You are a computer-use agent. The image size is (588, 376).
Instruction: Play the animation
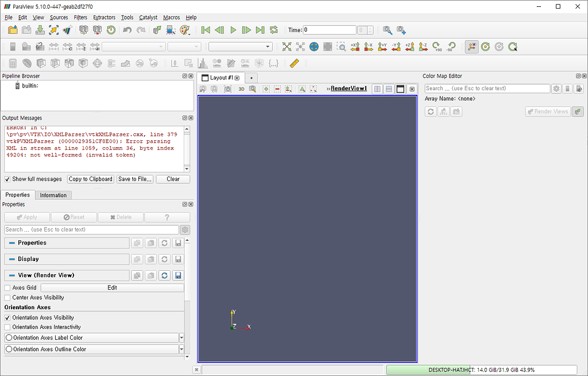(233, 30)
